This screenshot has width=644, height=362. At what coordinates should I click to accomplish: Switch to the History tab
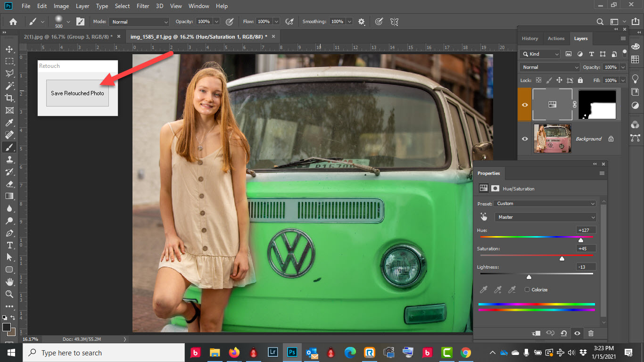click(529, 39)
